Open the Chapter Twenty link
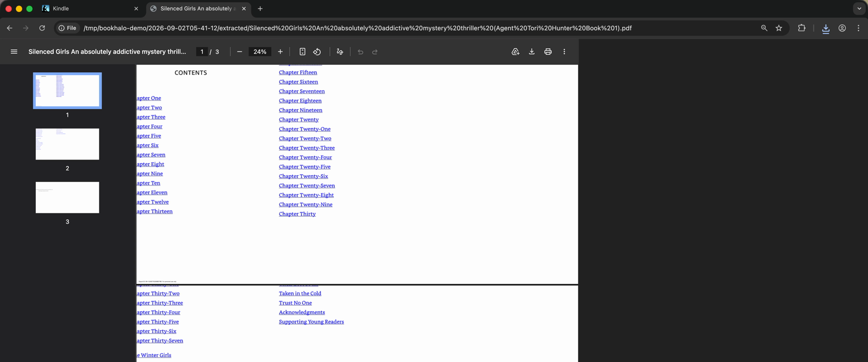This screenshot has height=362, width=868. [299, 119]
